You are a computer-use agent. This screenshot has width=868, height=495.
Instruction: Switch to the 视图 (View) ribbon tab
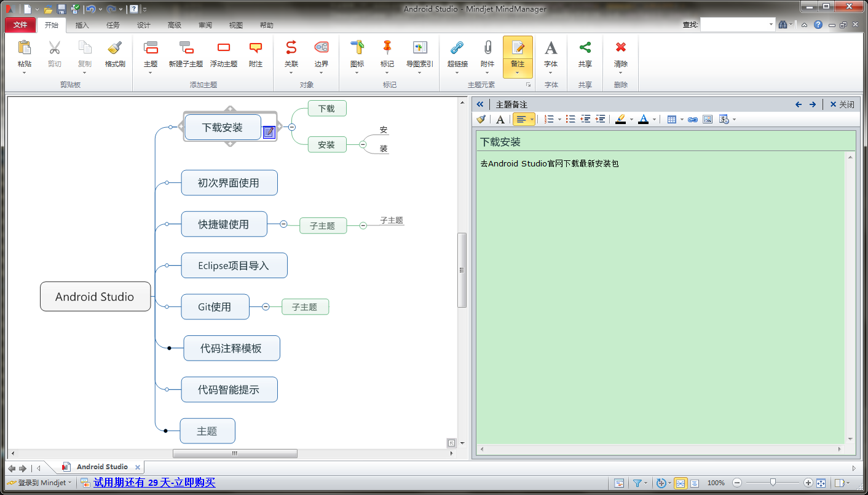pos(236,25)
